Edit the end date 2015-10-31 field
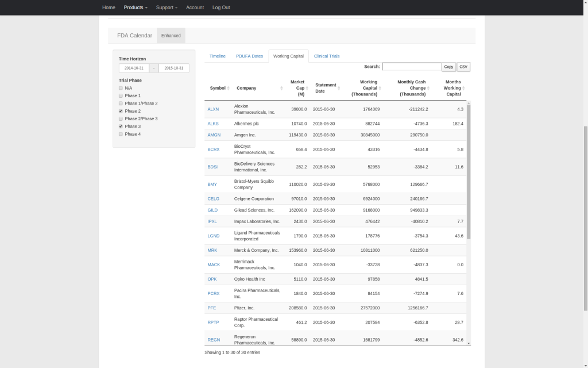588x368 pixels. pyautogui.click(x=174, y=68)
